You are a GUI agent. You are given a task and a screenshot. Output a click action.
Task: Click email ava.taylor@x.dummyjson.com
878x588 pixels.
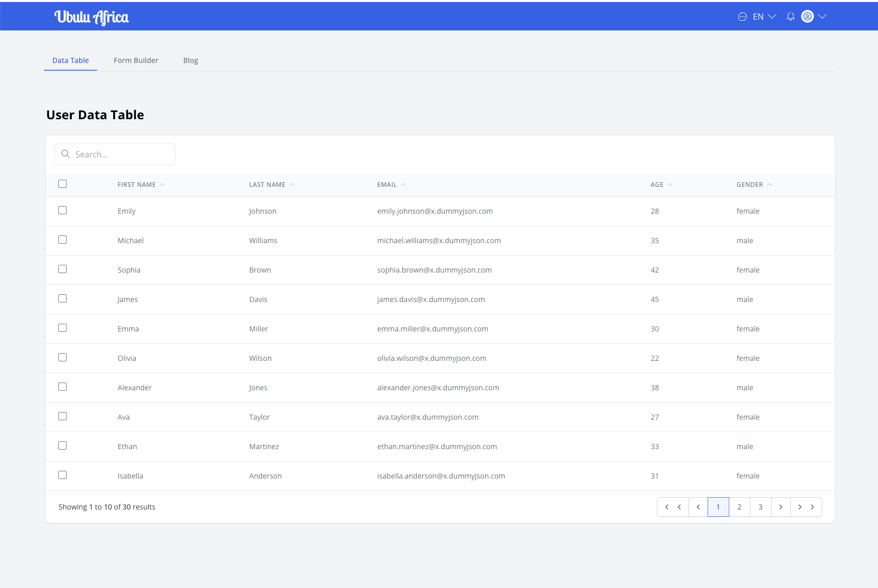tap(428, 417)
